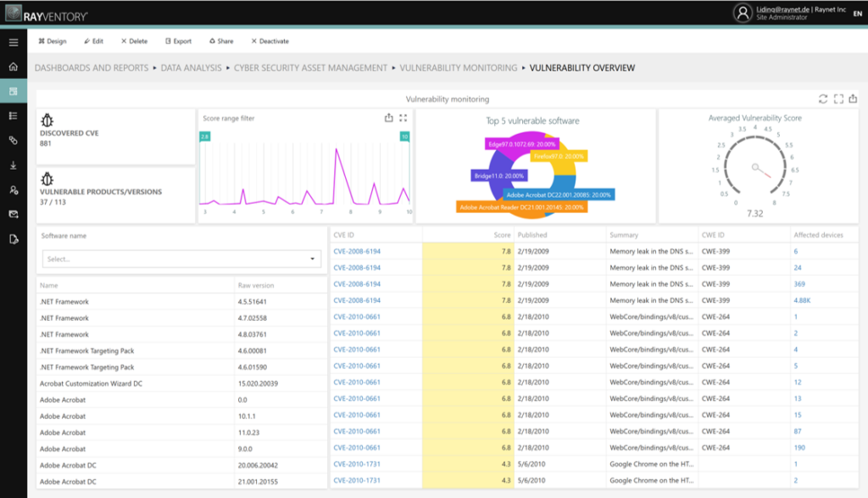Toggle fullscreen for Vulnerability monitoring dashboard
The image size is (868, 498).
pos(838,98)
